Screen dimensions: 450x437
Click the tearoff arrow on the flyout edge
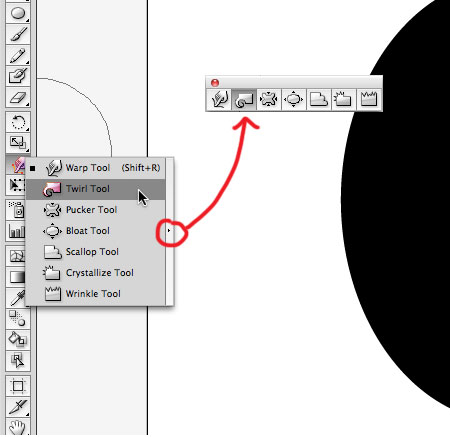(169, 231)
